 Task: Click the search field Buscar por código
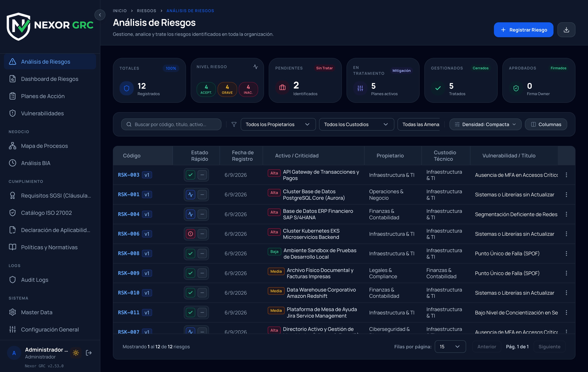coord(171,124)
